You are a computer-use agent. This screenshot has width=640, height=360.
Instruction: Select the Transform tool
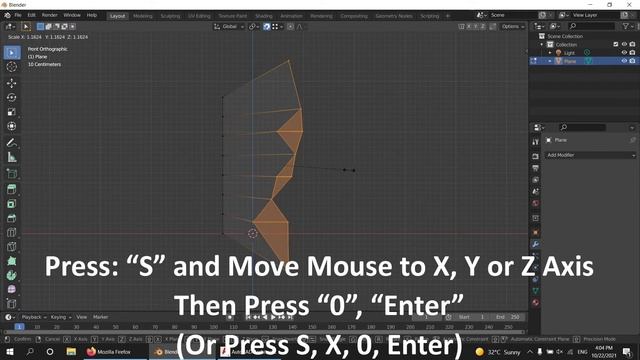(x=12, y=126)
